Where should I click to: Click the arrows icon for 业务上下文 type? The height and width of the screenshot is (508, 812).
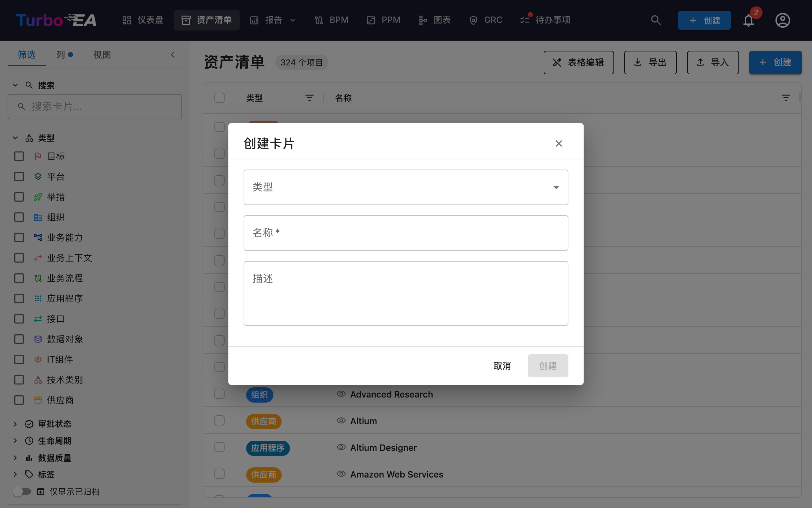pos(38,258)
